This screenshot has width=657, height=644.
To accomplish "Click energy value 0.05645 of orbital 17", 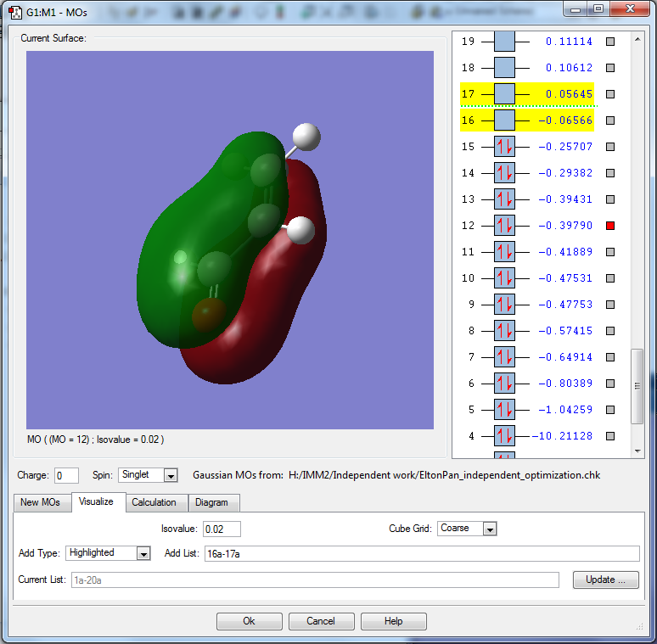I will click(569, 94).
